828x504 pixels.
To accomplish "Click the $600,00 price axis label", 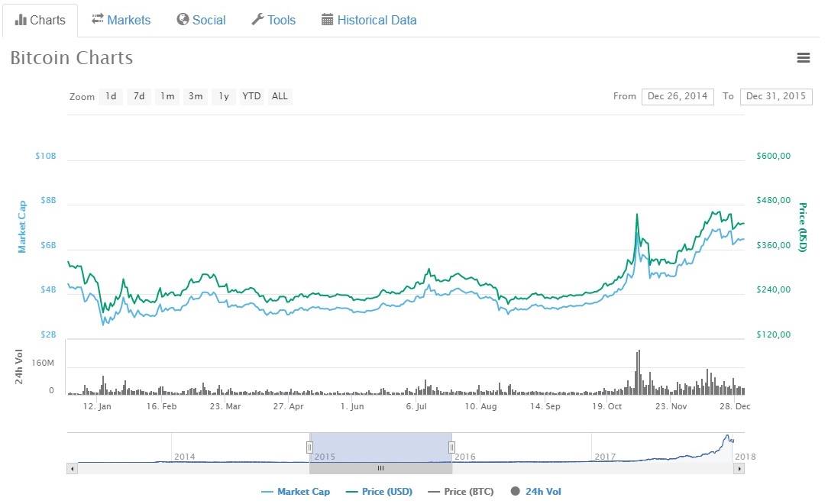I will 774,156.
